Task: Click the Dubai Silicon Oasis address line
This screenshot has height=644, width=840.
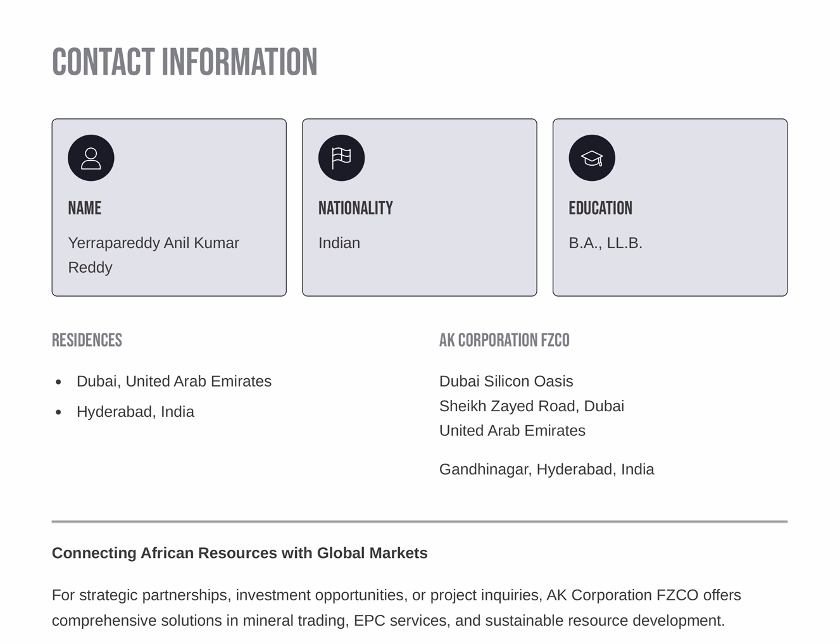Action: pyautogui.click(x=506, y=381)
